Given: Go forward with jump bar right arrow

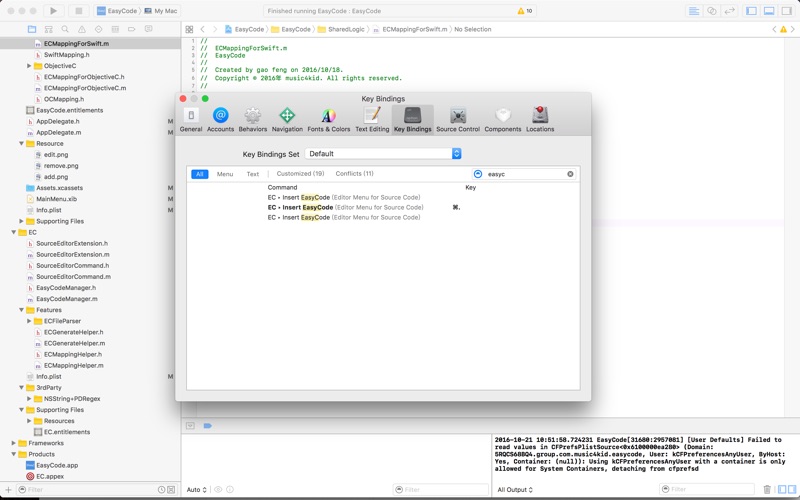Looking at the screenshot, I should point(215,29).
